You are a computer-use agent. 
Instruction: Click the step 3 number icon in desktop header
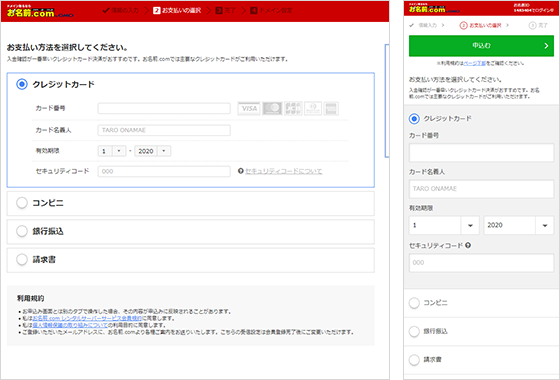click(219, 10)
